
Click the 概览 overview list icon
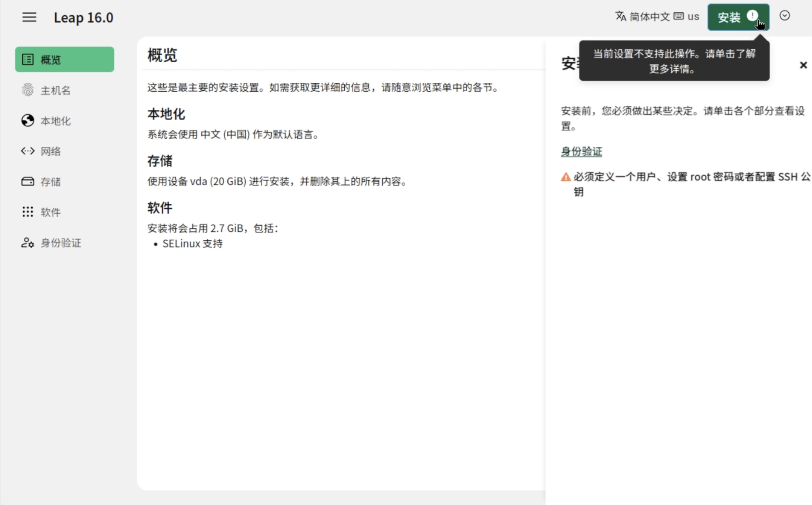[x=28, y=60]
